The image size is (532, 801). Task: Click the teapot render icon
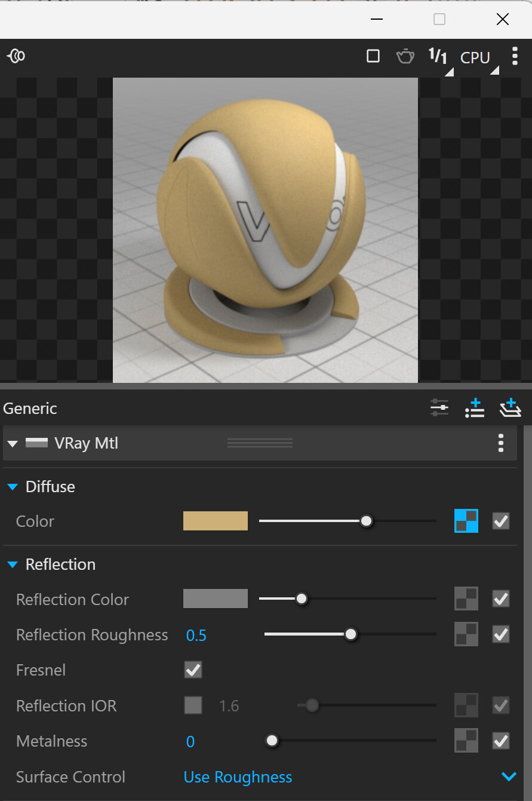click(x=405, y=56)
